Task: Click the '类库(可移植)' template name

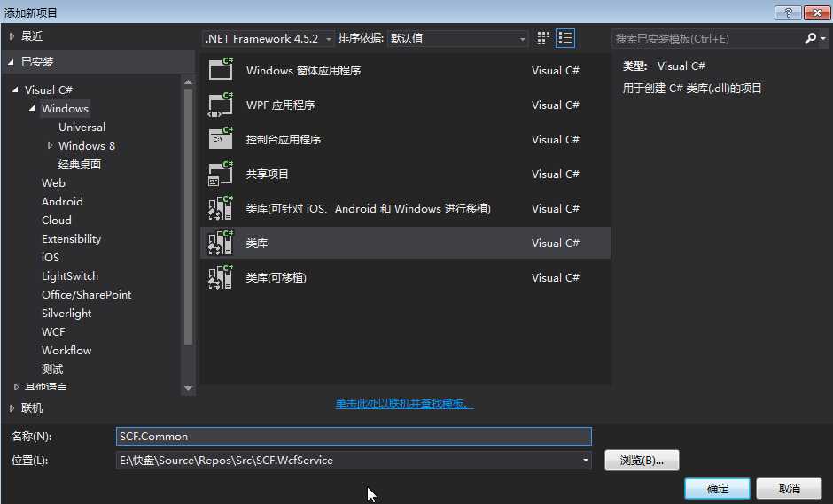Action: point(276,278)
